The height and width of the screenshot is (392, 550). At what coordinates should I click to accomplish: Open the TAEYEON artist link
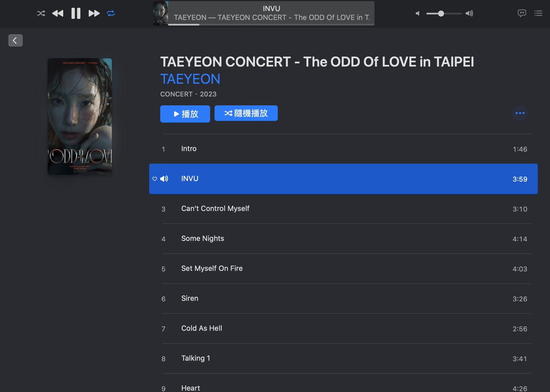pos(190,79)
